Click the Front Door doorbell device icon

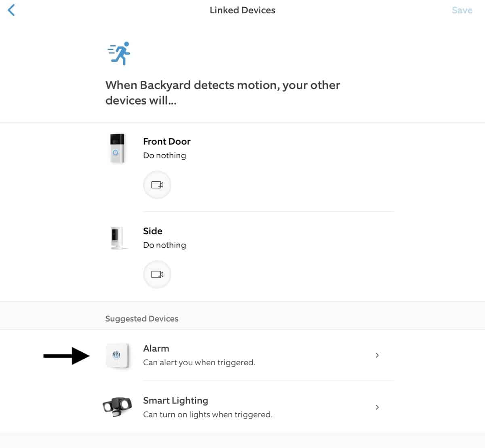point(117,148)
